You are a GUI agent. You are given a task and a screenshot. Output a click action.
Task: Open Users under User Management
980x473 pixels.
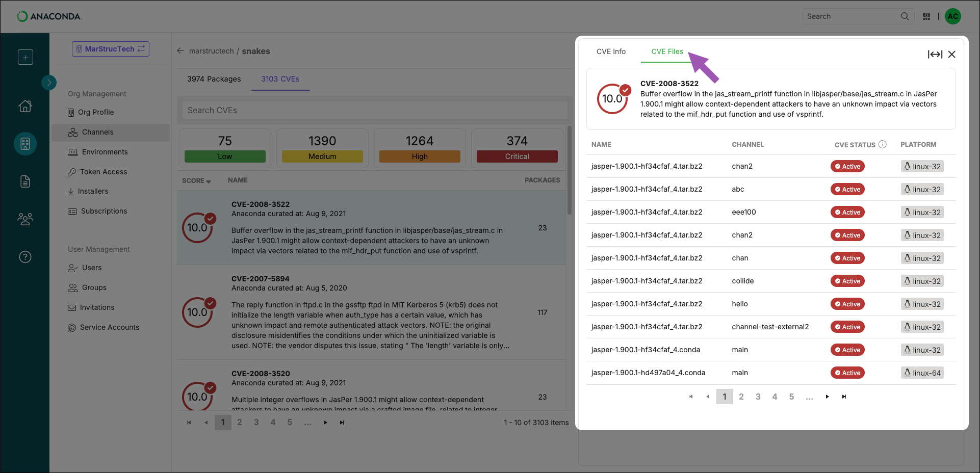85,268
